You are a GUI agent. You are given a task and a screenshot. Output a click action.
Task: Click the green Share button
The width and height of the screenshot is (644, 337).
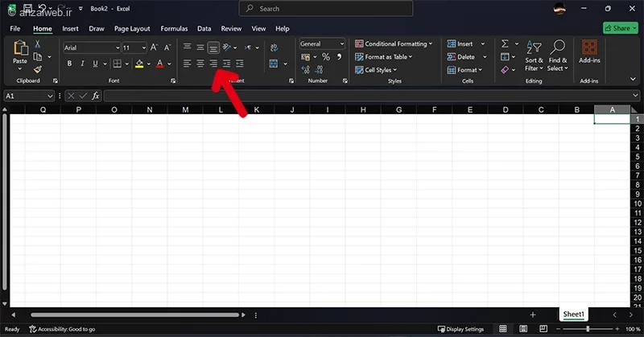[620, 28]
